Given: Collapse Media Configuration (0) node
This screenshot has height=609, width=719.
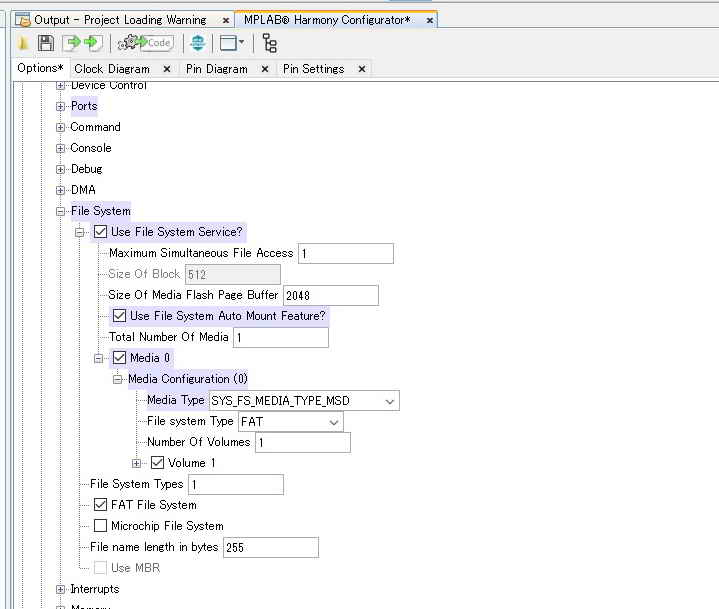Looking at the screenshot, I should pyautogui.click(x=117, y=379).
